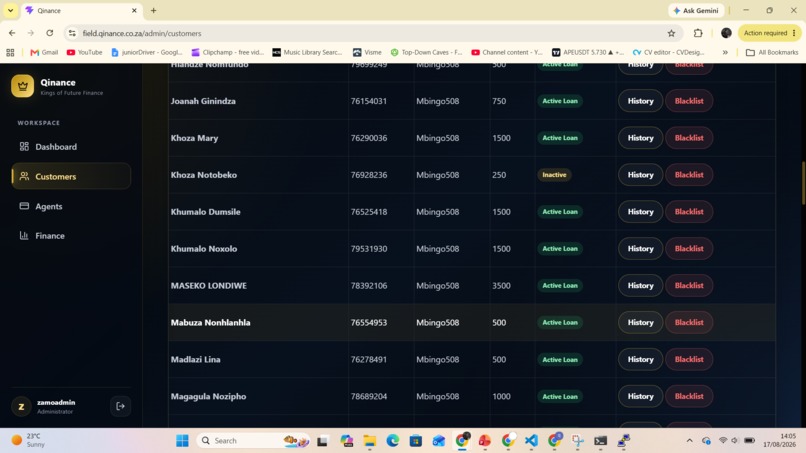The height and width of the screenshot is (453, 806).
Task: Open the Finance section
Action: coord(71,235)
